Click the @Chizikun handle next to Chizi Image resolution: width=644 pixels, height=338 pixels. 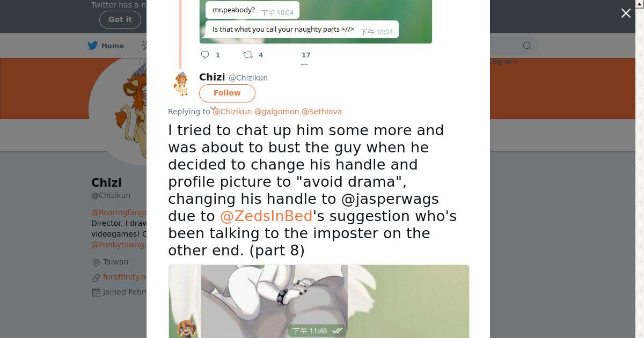pos(248,78)
